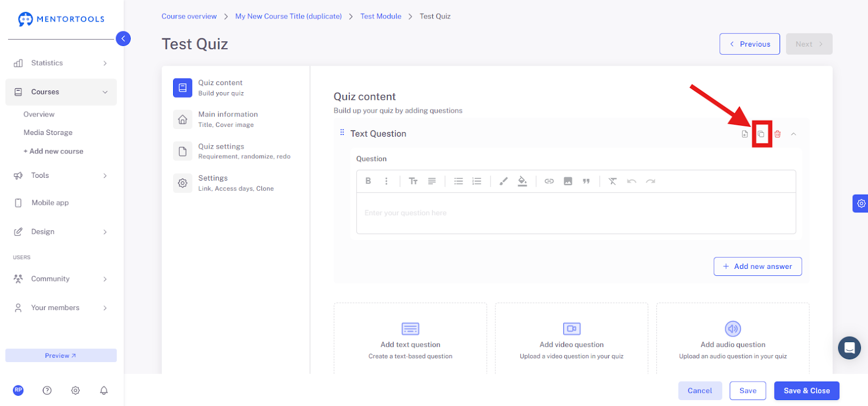Insert an image in the question
868x406 pixels.
point(568,181)
